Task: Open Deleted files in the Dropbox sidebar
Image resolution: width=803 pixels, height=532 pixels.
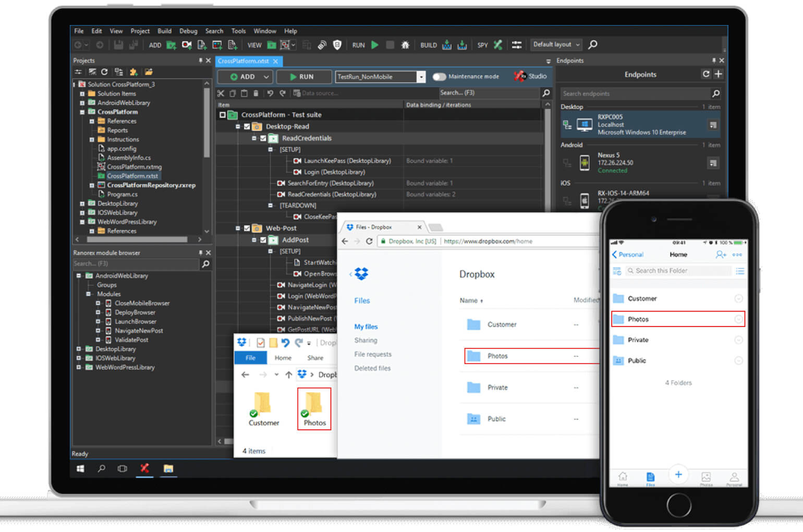Action: point(372,368)
